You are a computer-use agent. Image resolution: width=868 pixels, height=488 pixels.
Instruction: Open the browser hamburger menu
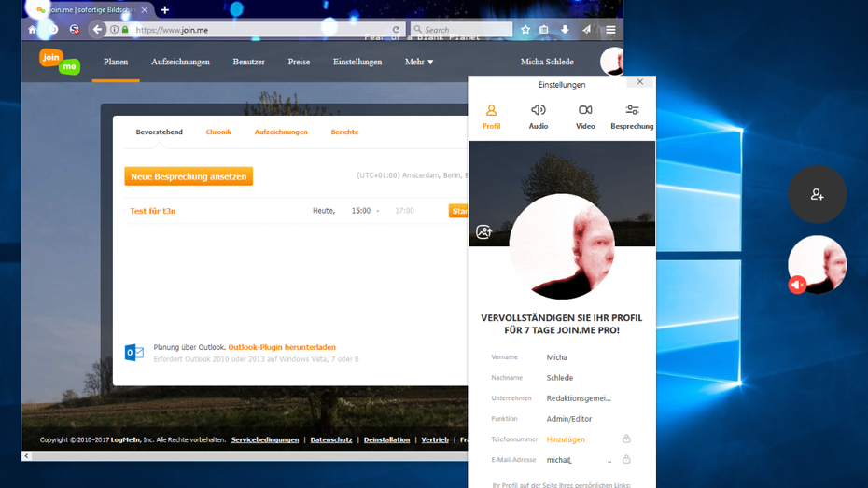tap(610, 29)
